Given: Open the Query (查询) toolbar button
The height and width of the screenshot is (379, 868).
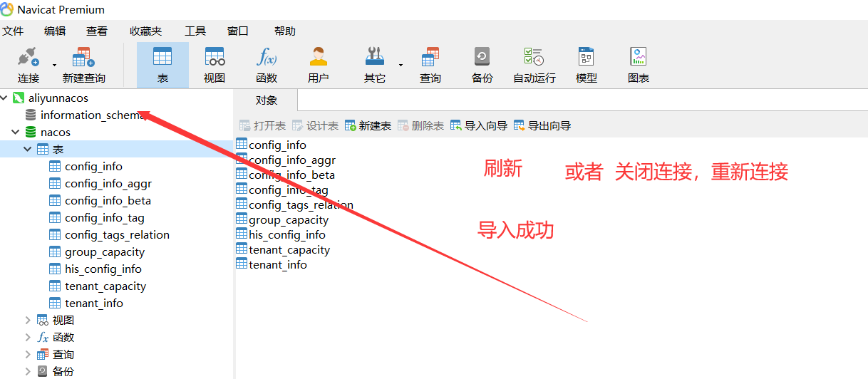Looking at the screenshot, I should [x=430, y=65].
